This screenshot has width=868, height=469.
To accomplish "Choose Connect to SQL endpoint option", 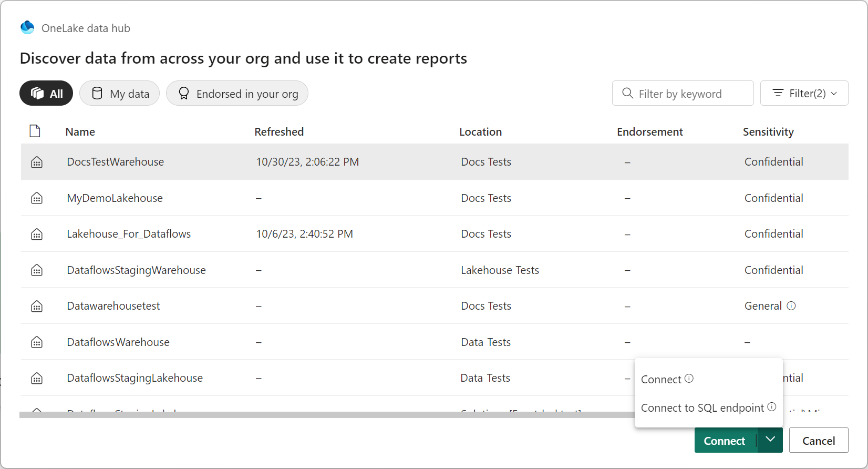I will click(702, 408).
